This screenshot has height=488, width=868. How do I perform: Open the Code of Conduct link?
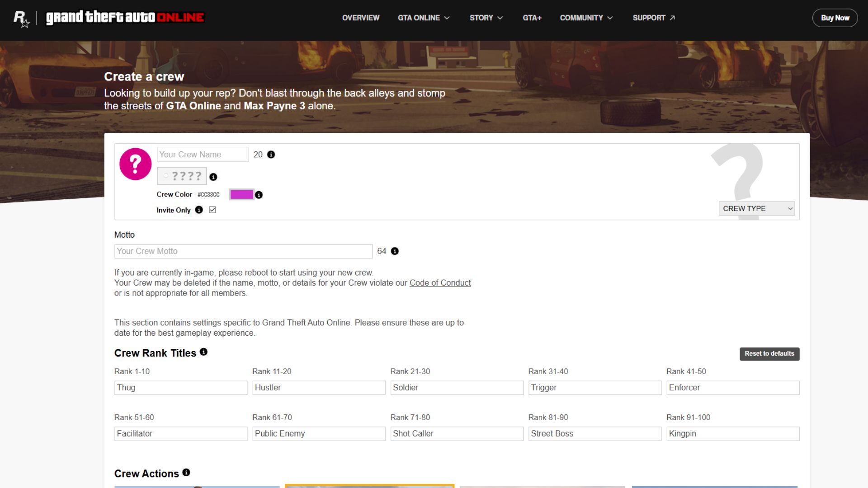pyautogui.click(x=440, y=283)
